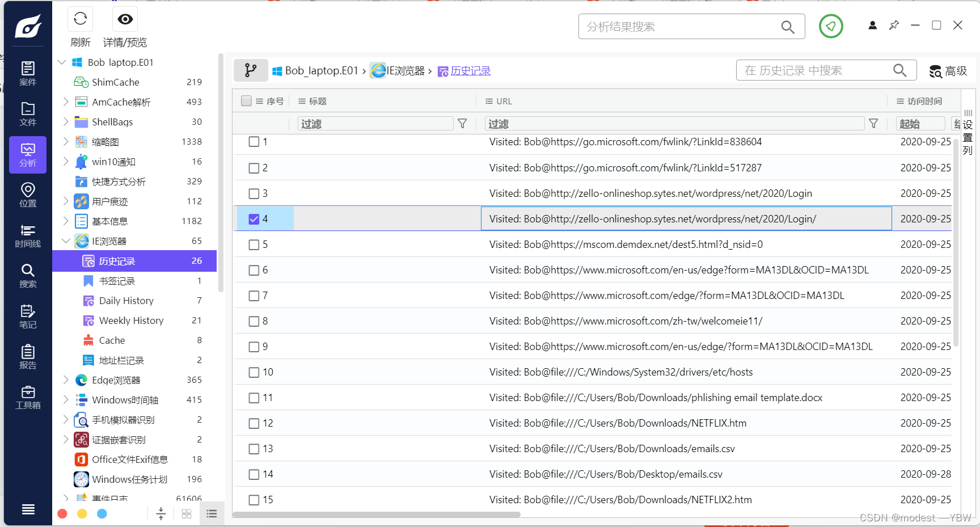Screen dimensions: 980x527
Task: Expand the AmCache解析 node
Action: pos(66,102)
